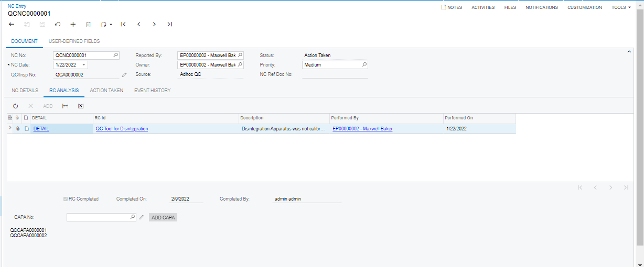Go to the first record
The height and width of the screenshot is (267, 644).
123,24
